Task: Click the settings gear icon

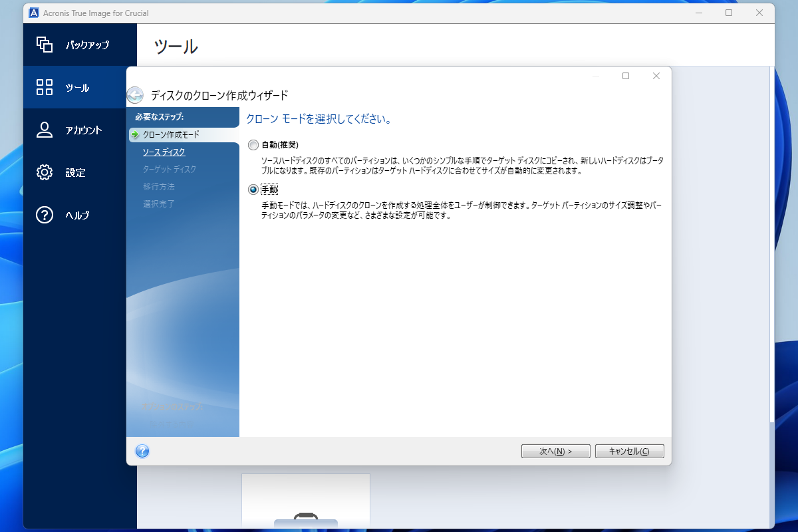Action: tap(45, 172)
